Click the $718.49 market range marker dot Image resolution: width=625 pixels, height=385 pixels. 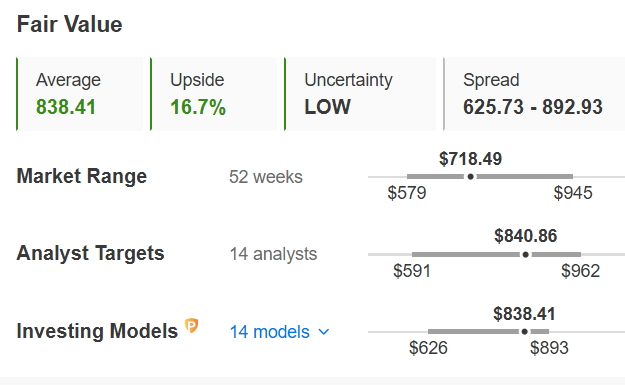470,177
